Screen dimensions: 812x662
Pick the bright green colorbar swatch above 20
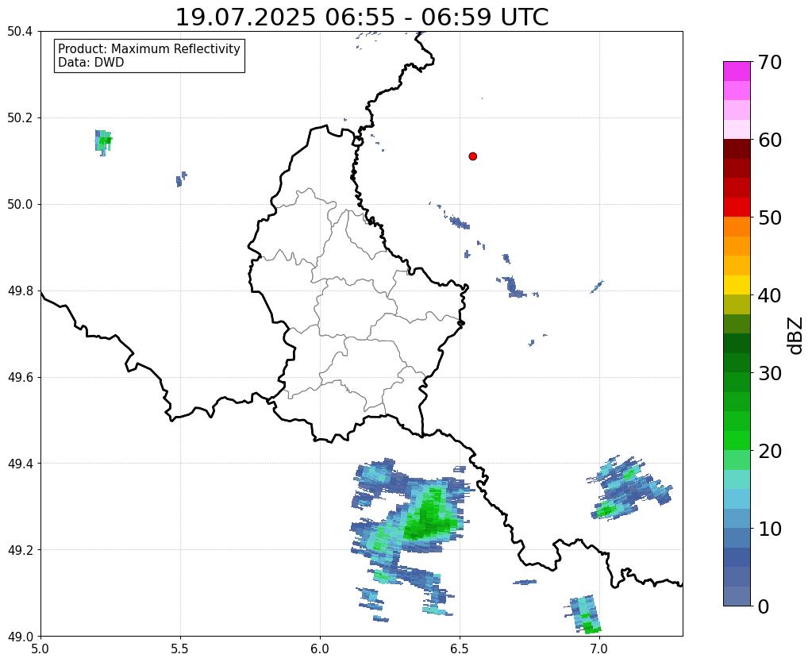pos(737,441)
